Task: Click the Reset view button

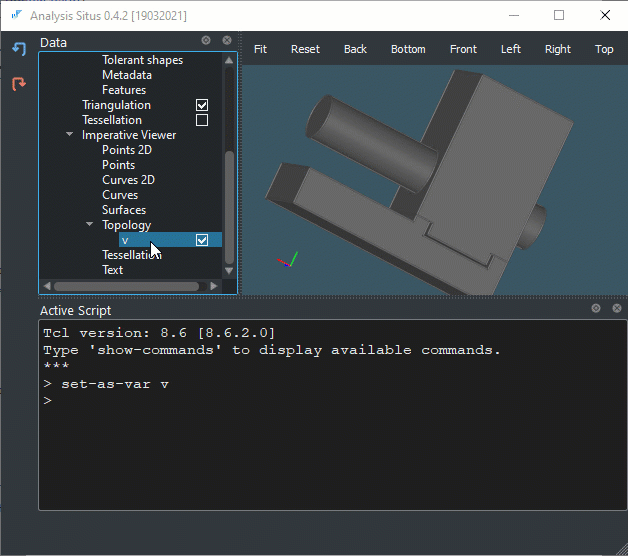Action: tap(305, 49)
